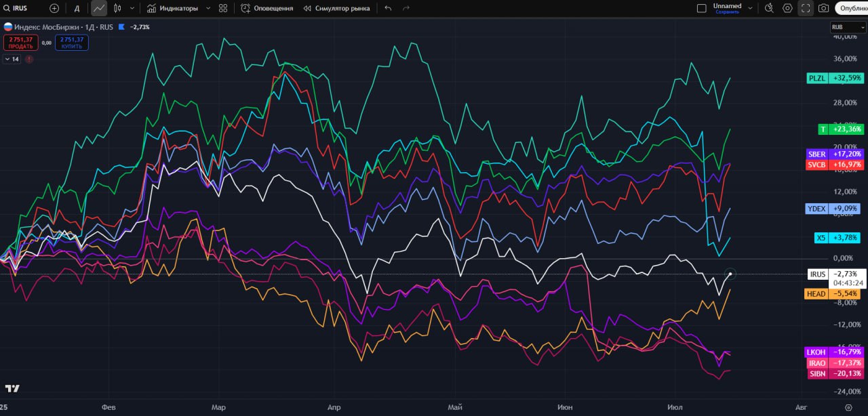This screenshot has height=416, width=868.
Task: Select the SVCB +16,97% price label
Action: click(x=835, y=164)
